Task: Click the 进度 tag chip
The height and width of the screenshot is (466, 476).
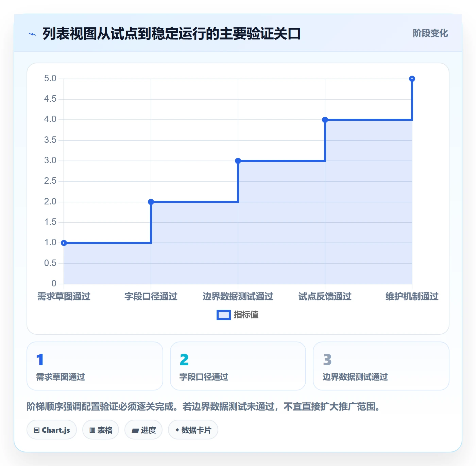Action: point(143,430)
